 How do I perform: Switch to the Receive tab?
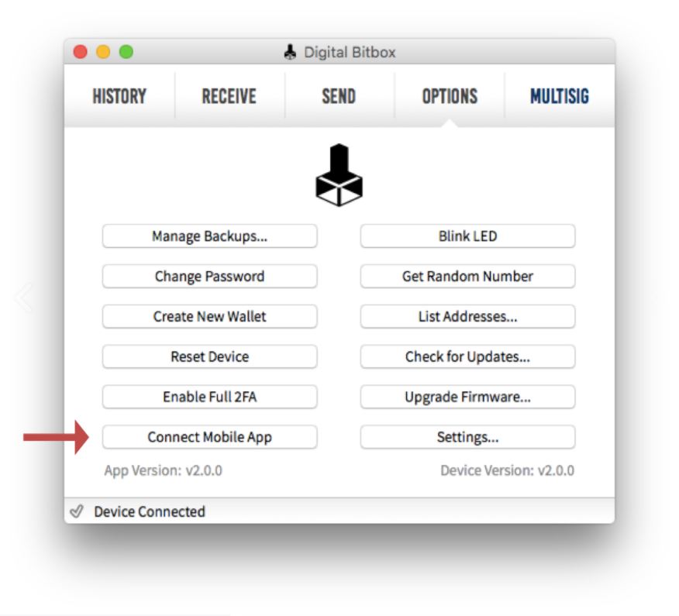[x=229, y=96]
